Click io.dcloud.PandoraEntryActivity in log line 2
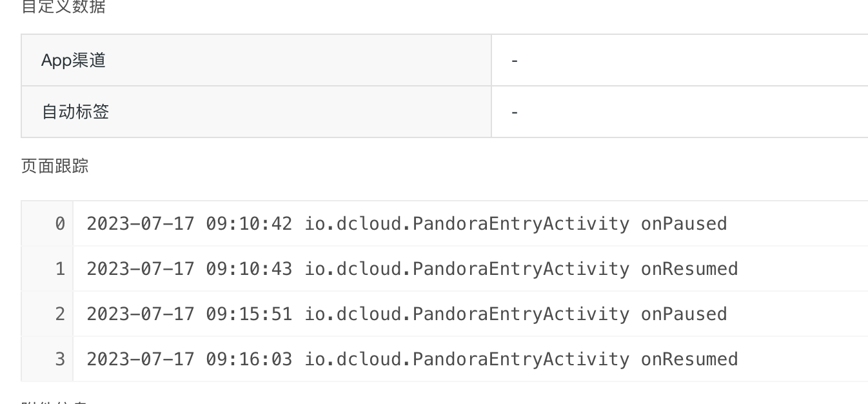The height and width of the screenshot is (404, 868). [467, 314]
